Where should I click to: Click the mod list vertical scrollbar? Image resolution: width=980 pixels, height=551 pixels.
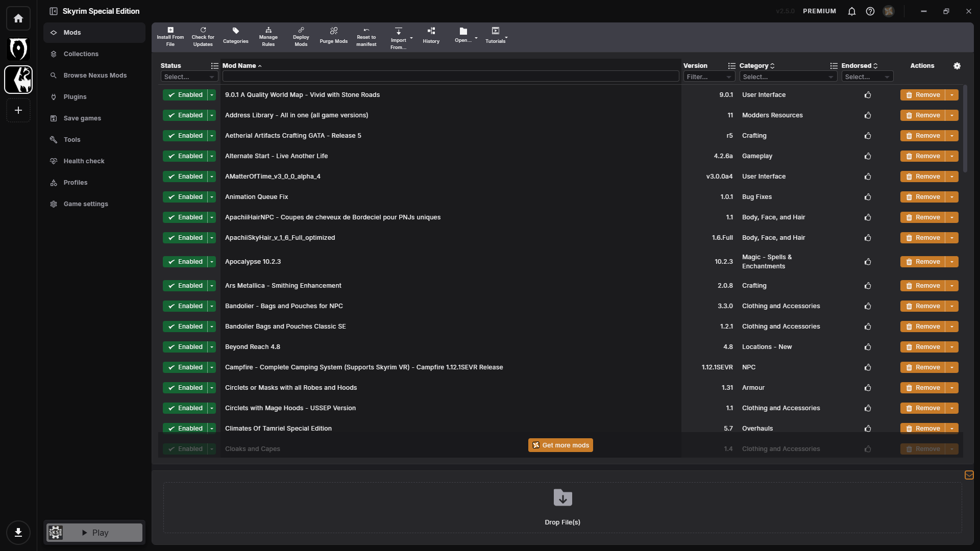[965, 129]
